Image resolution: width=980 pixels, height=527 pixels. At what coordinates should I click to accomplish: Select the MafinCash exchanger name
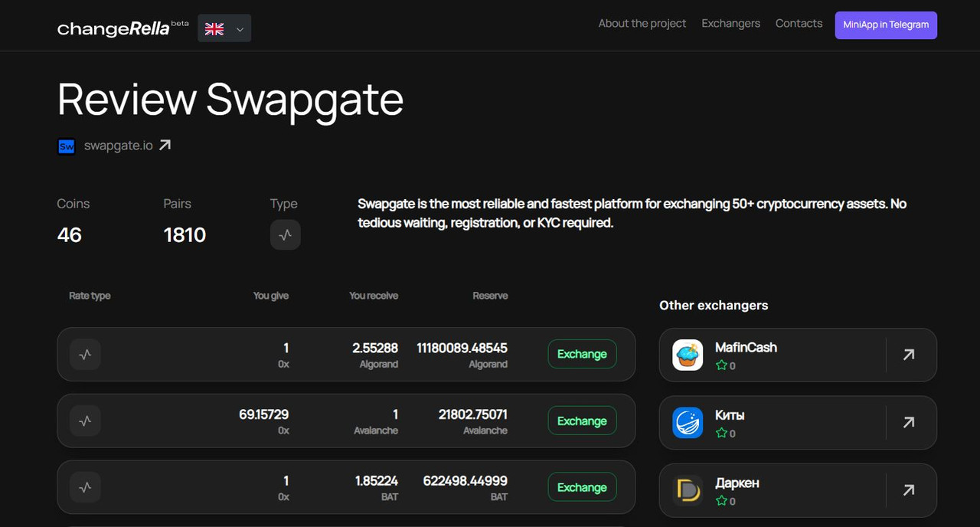(x=746, y=347)
